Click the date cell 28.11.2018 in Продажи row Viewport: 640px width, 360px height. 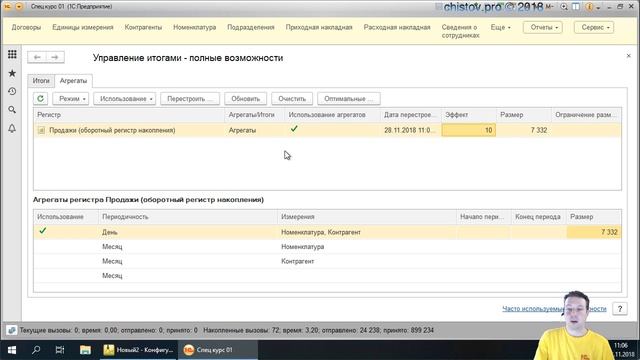pyautogui.click(x=410, y=130)
